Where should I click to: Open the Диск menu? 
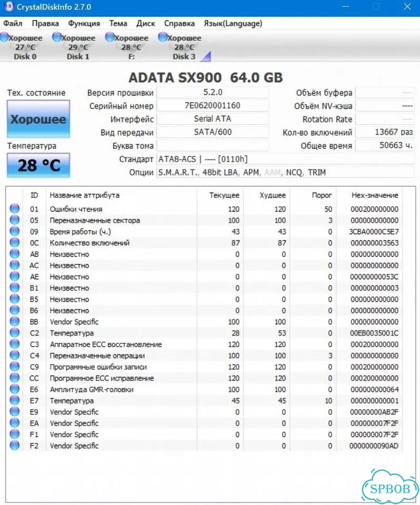click(145, 24)
